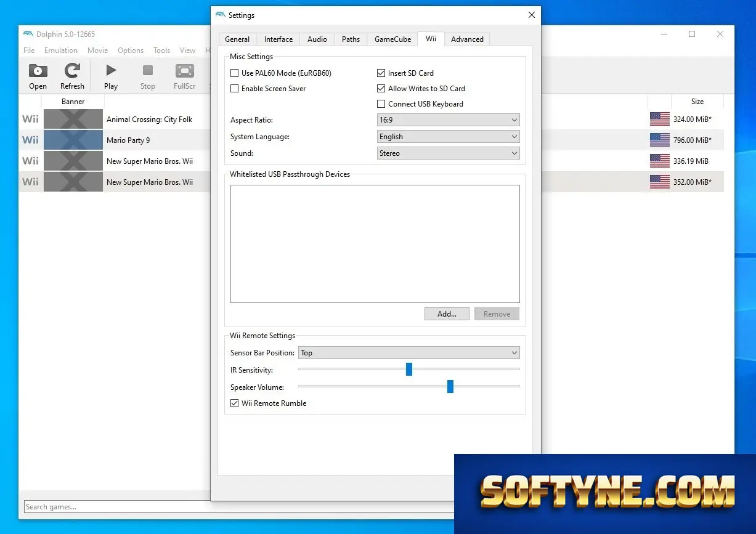Switch to the GameCube tab
The height and width of the screenshot is (534, 756).
coord(392,39)
